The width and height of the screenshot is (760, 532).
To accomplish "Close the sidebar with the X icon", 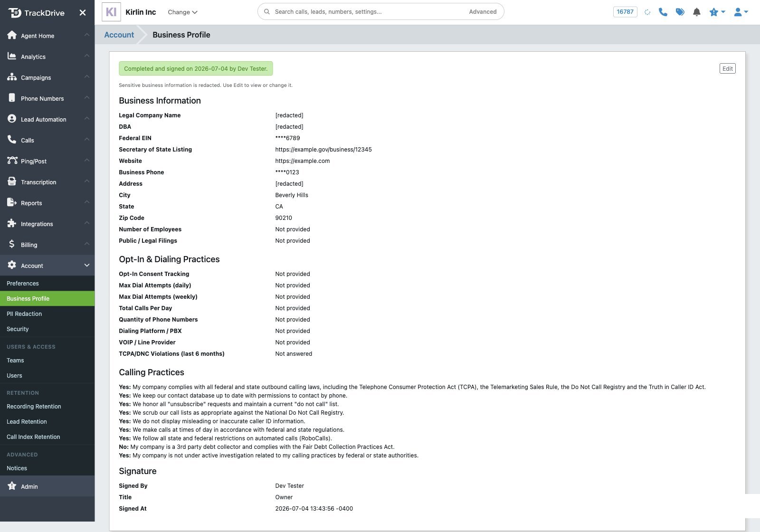I will pyautogui.click(x=83, y=13).
